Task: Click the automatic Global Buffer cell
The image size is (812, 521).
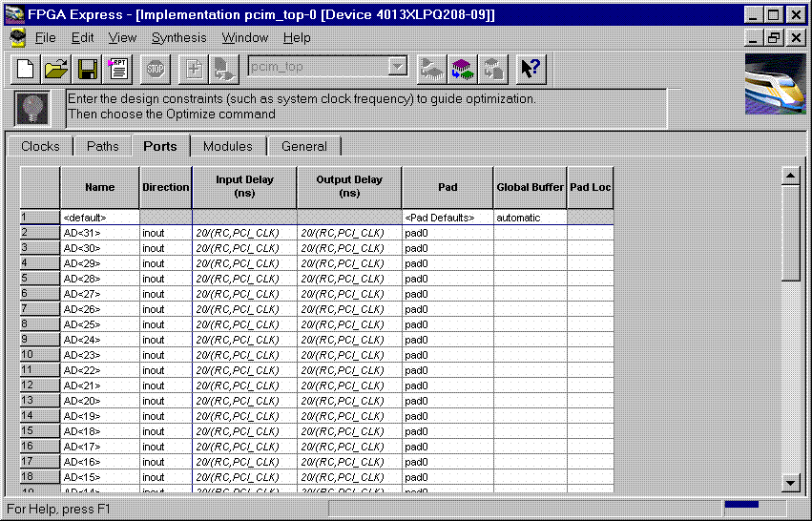Action: [x=530, y=218]
